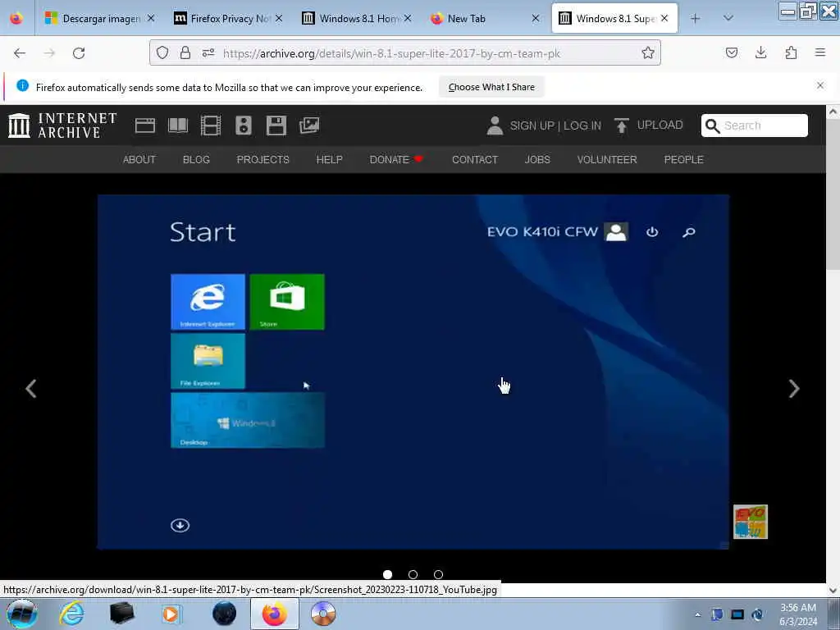Viewport: 840px width, 630px height.
Task: Open the CONTACT link
Action: pos(475,160)
